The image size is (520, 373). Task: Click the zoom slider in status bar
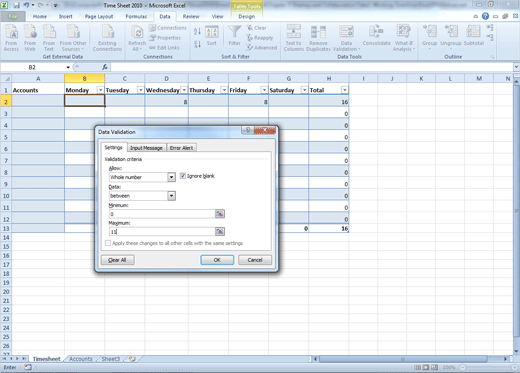pos(487,367)
